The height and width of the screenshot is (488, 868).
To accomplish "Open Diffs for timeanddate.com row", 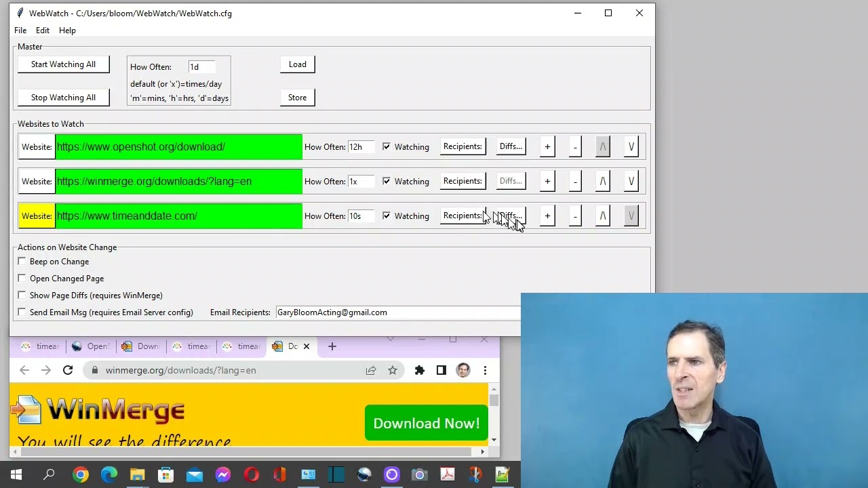I will [511, 216].
